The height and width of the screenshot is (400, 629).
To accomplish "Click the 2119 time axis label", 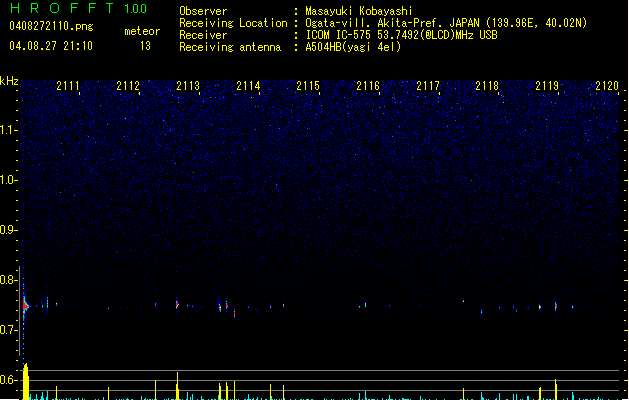I will tap(547, 85).
